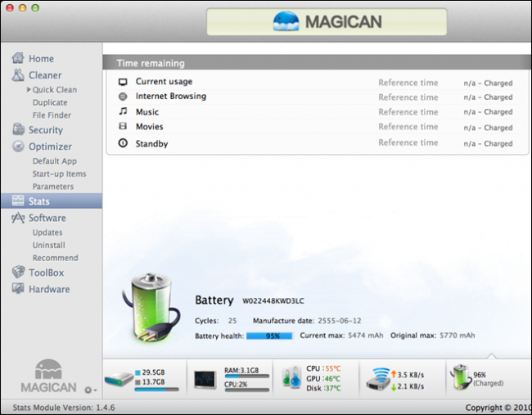Go to the Hardware section
Image resolution: width=532 pixels, height=415 pixels.
(49, 289)
